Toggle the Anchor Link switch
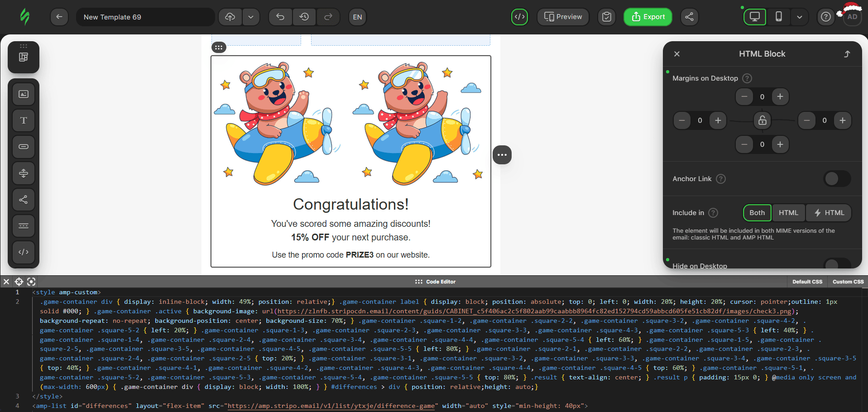 (x=837, y=179)
